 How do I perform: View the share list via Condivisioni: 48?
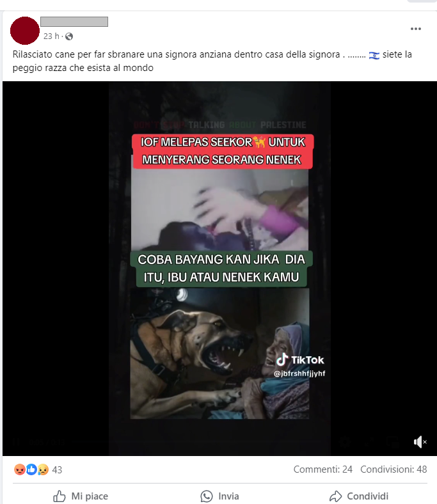coord(393,469)
